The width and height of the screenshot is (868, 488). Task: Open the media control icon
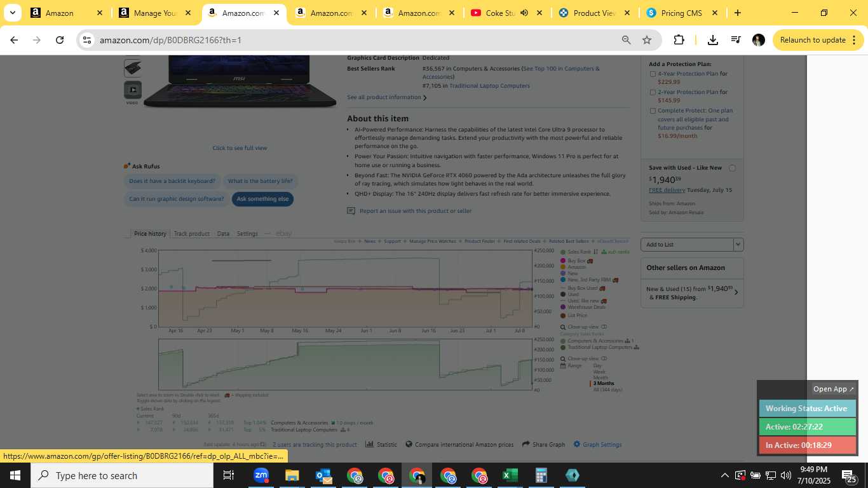click(x=736, y=40)
